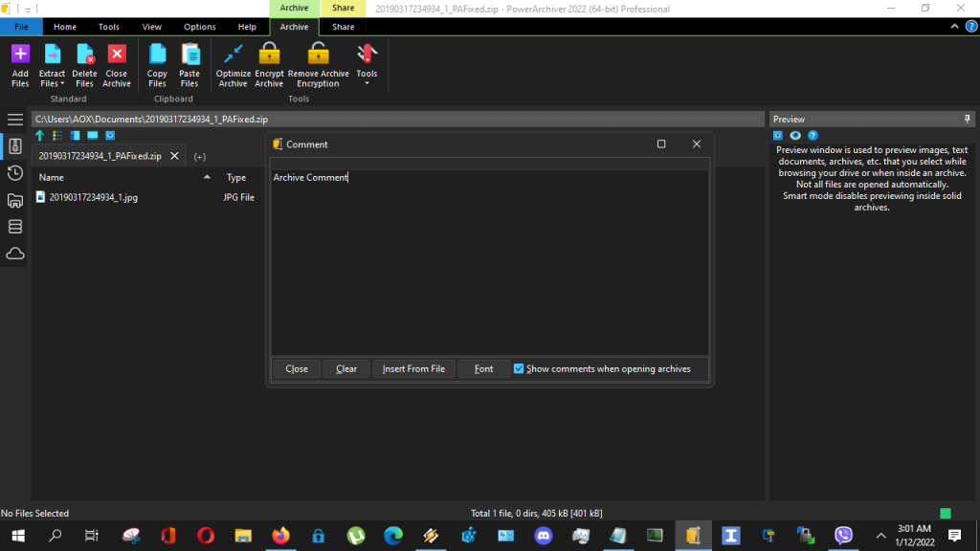The image size is (980, 551).
Task: Open the notification center icon
Action: [954, 536]
